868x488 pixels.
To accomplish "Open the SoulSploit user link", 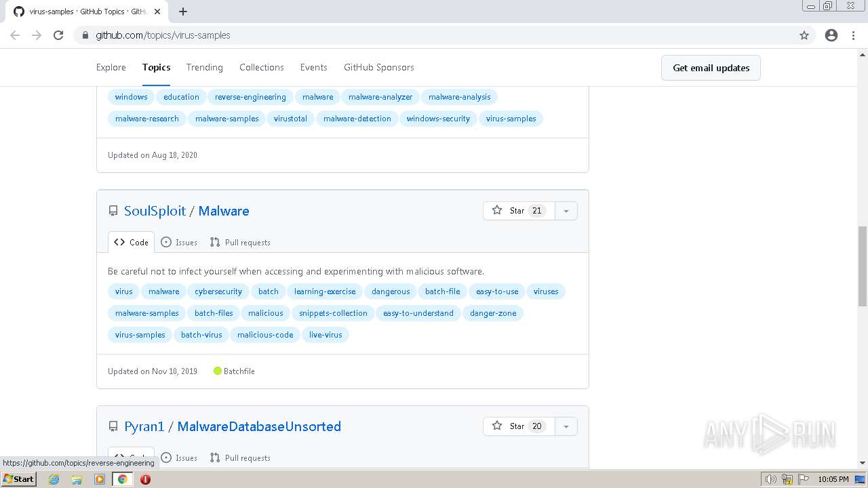I will [155, 211].
